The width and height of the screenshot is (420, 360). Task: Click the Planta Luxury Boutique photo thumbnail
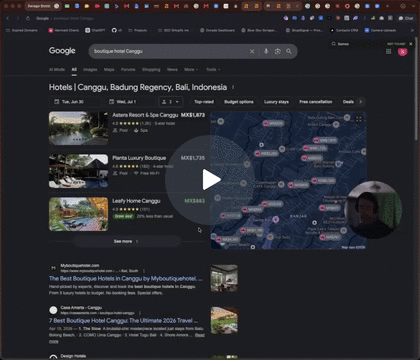click(x=79, y=171)
